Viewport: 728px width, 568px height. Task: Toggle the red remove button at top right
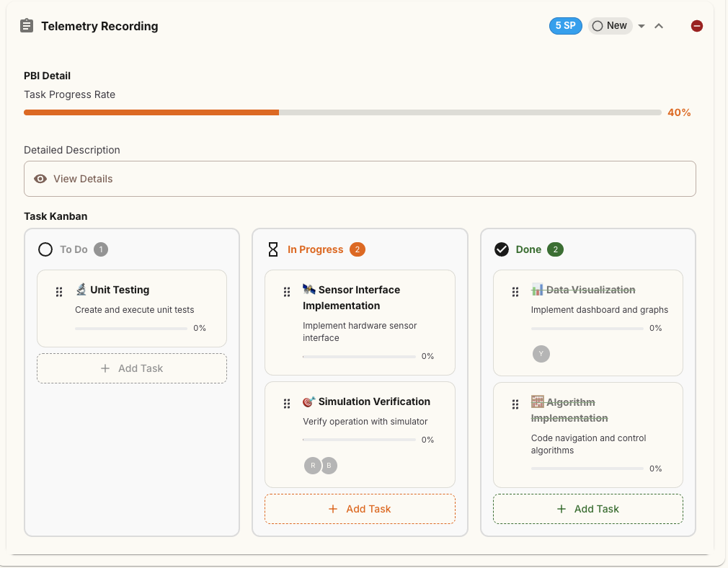[696, 25]
